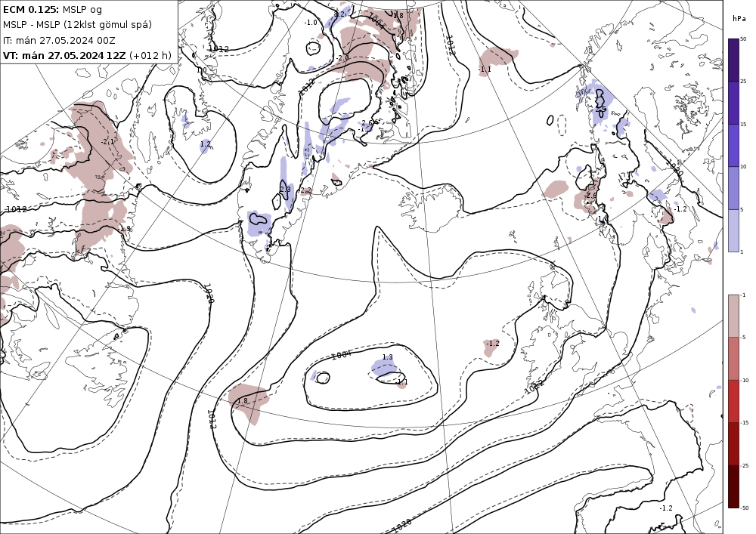The width and height of the screenshot is (756, 534).
Task: Click the '-1.0' value near the top centre
Action: 311,23
